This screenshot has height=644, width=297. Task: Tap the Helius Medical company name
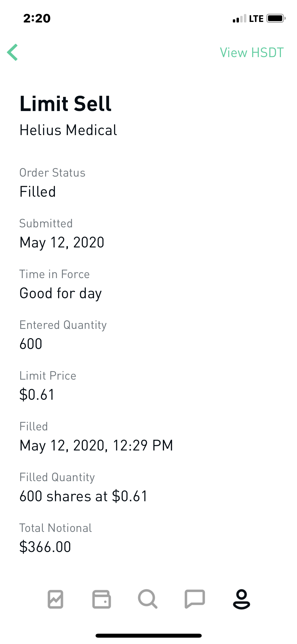click(68, 130)
